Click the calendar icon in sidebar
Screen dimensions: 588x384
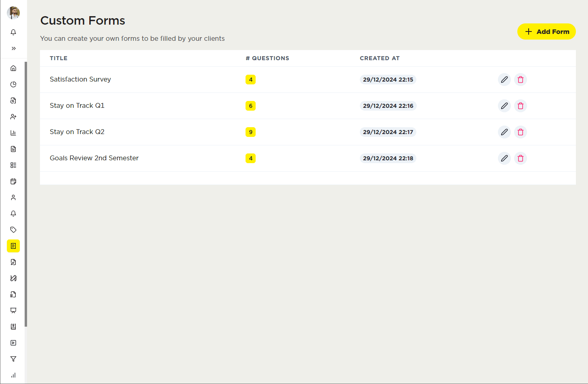13,181
